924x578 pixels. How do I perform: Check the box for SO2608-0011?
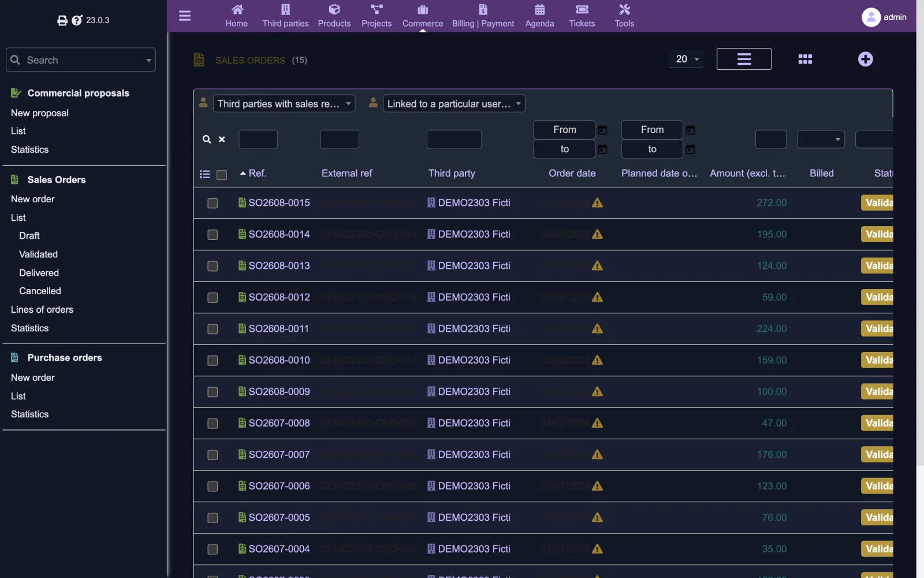tap(213, 329)
